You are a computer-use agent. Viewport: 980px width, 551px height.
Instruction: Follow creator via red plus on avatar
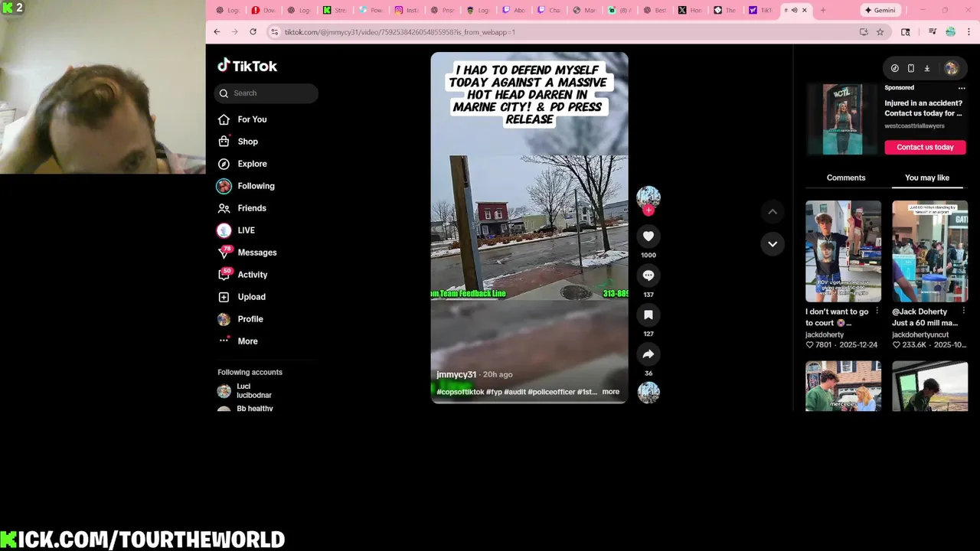648,210
